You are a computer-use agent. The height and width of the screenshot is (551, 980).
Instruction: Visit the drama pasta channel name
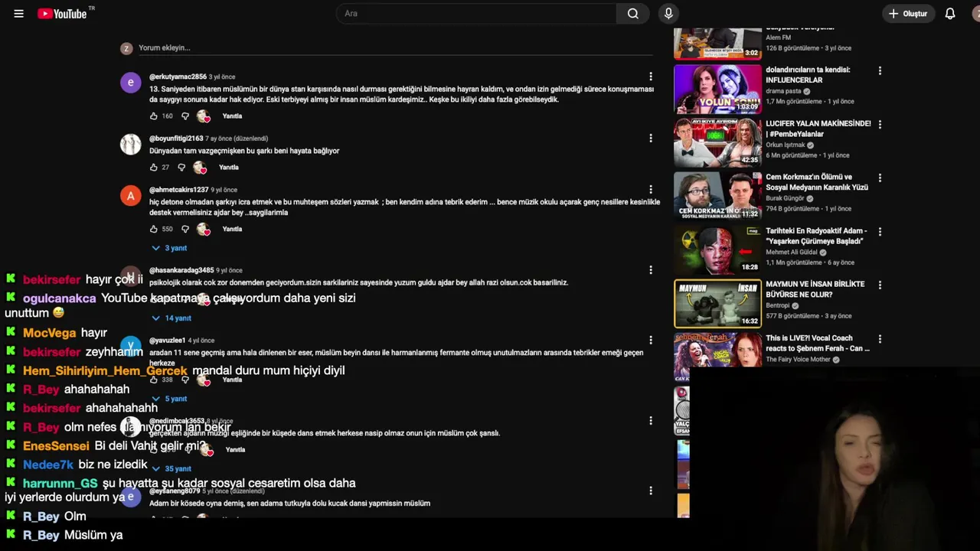(782, 91)
